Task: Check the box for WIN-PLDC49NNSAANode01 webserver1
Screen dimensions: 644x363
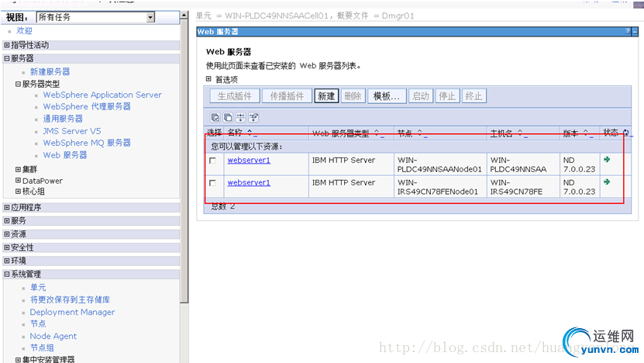Action: [x=212, y=161]
